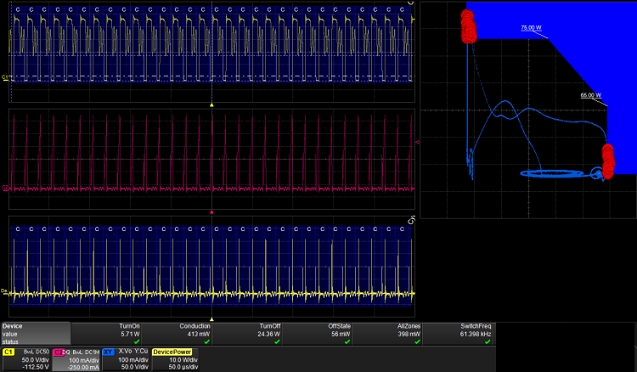Click the yellow trigger marker under power grid
This screenshot has width=637, height=372.
coord(211,320)
